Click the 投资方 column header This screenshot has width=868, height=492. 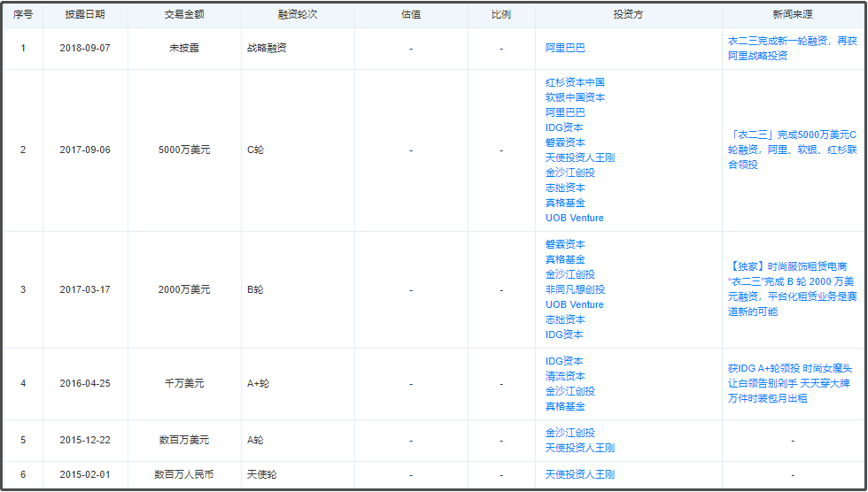[x=628, y=15]
